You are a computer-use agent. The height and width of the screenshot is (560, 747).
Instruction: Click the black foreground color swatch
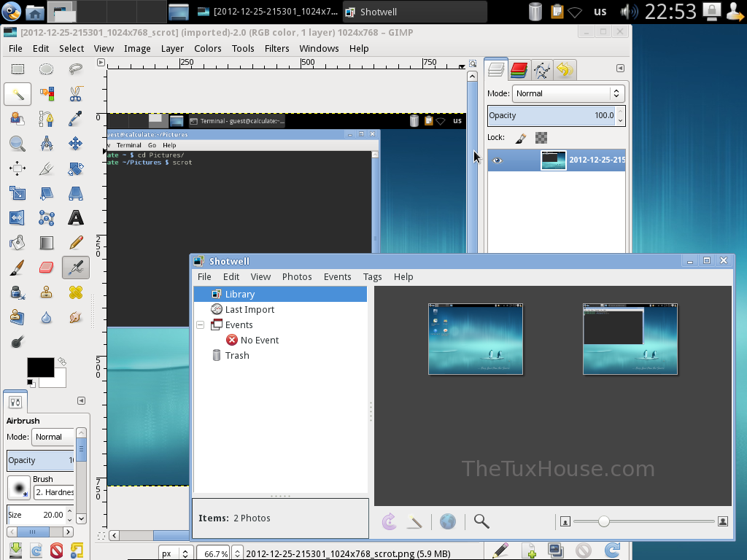[40, 367]
